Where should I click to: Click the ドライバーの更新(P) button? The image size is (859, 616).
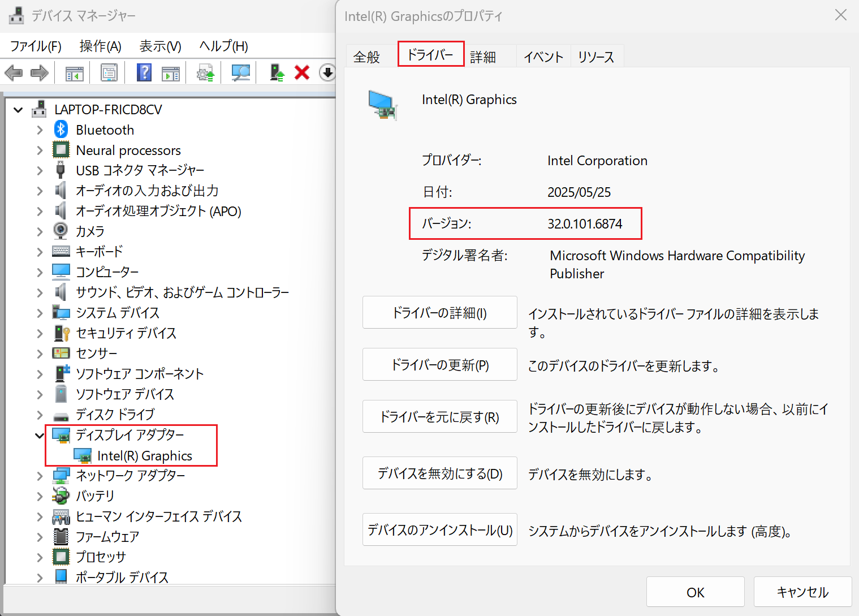point(440,364)
